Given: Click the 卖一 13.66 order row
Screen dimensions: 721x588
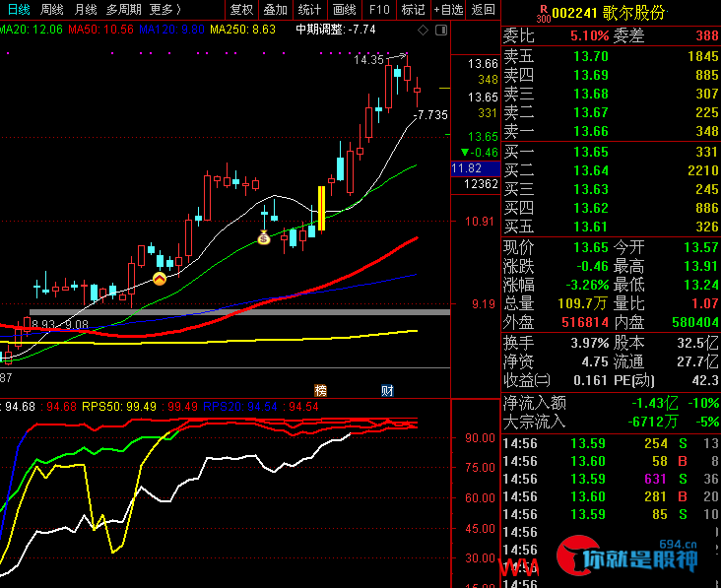Looking at the screenshot, I should [x=611, y=131].
